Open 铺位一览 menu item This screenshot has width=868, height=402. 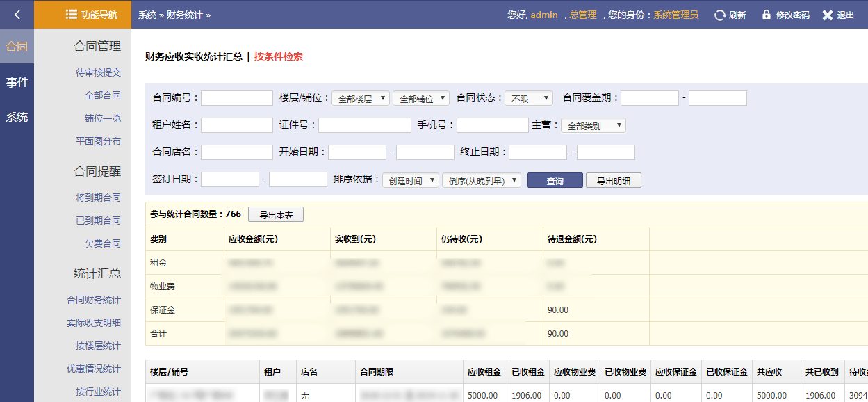pyautogui.click(x=103, y=118)
